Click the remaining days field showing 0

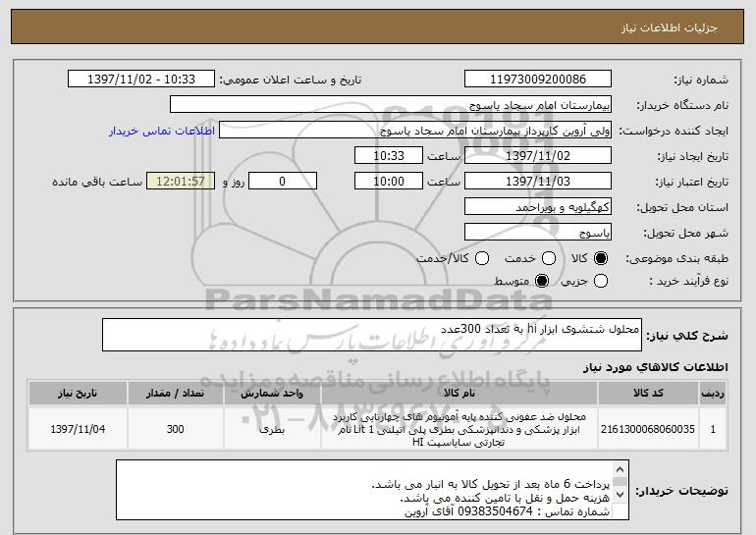click(283, 182)
